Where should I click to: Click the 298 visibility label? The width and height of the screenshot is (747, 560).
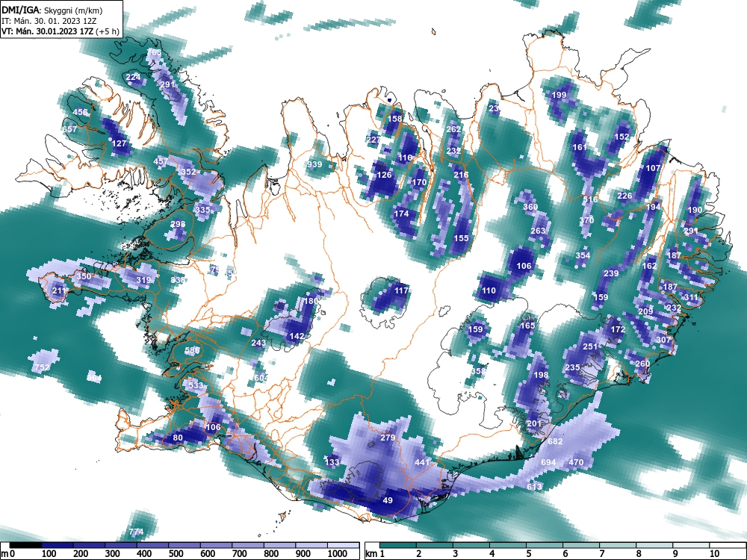pyautogui.click(x=178, y=224)
